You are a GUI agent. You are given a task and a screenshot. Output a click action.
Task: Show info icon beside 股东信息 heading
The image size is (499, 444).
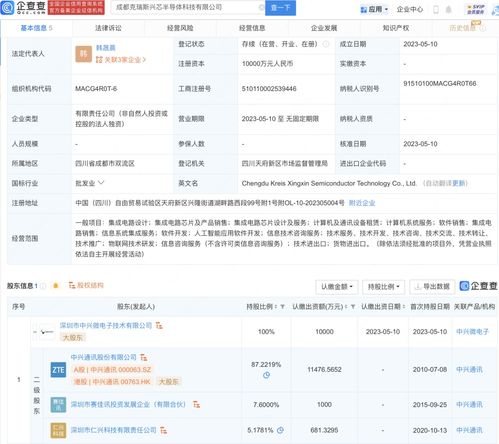coord(43,286)
